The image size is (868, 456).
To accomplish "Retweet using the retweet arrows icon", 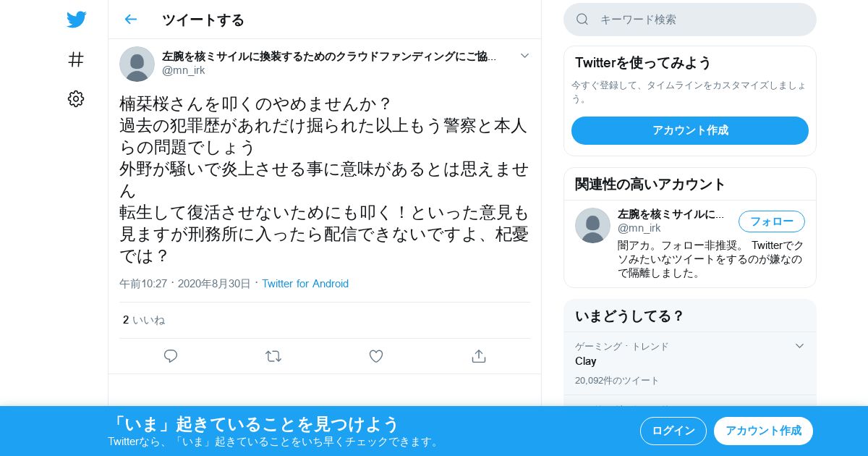I will pos(273,356).
